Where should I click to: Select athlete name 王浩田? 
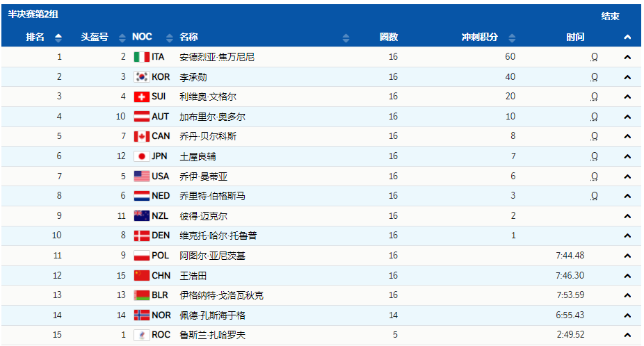pos(193,276)
